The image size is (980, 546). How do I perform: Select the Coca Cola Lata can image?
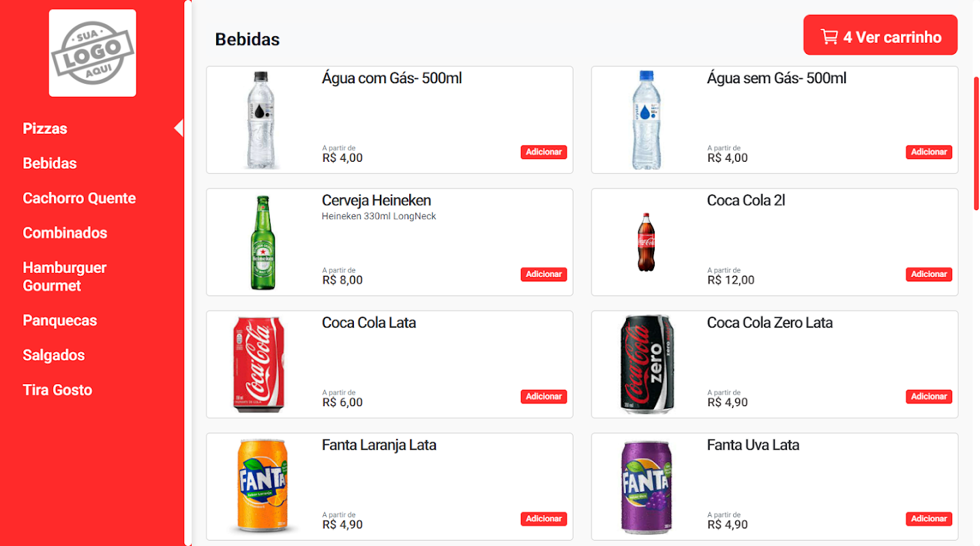(x=259, y=364)
